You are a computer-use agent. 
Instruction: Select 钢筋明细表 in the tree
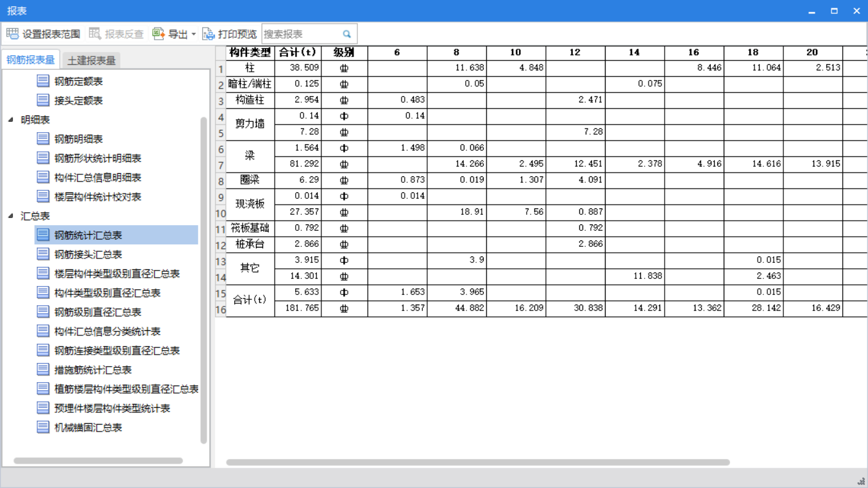pyautogui.click(x=78, y=139)
